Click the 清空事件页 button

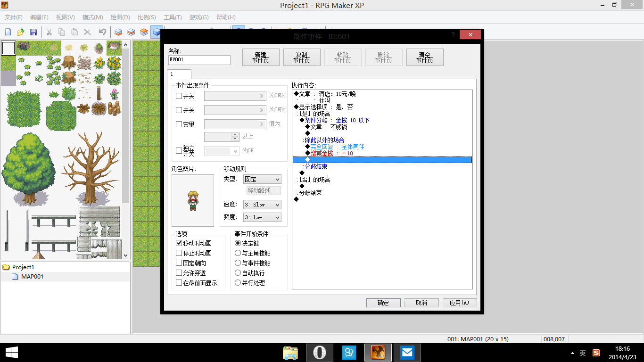(425, 58)
